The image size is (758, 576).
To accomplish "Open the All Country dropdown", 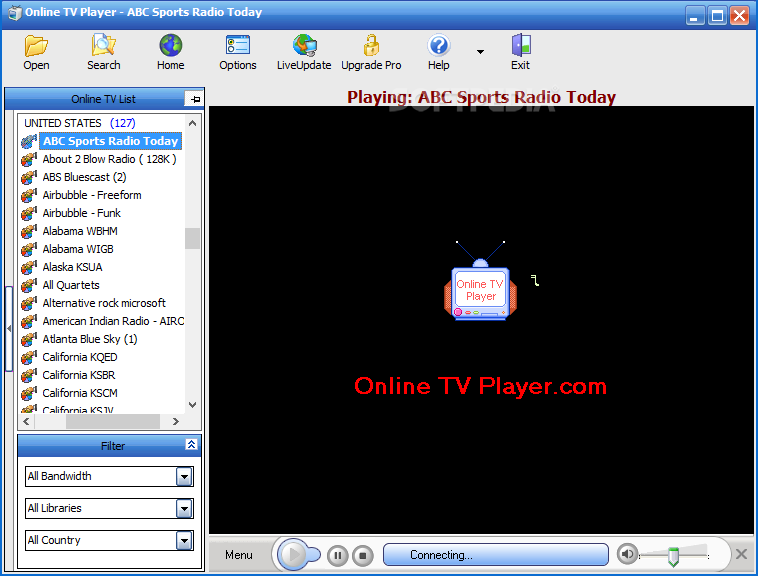I will point(184,540).
